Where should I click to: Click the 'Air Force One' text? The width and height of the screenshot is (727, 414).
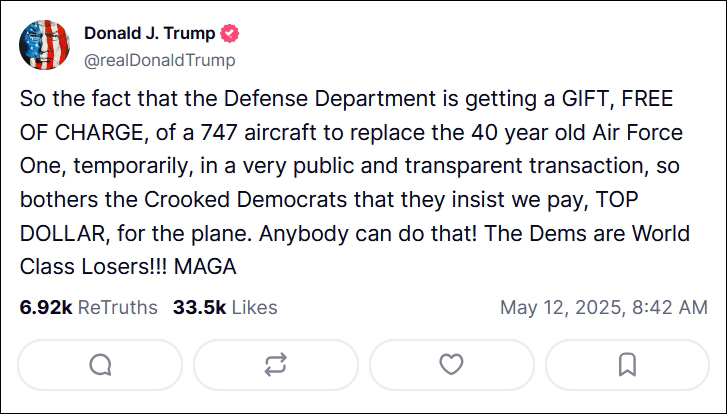pyautogui.click(x=638, y=132)
